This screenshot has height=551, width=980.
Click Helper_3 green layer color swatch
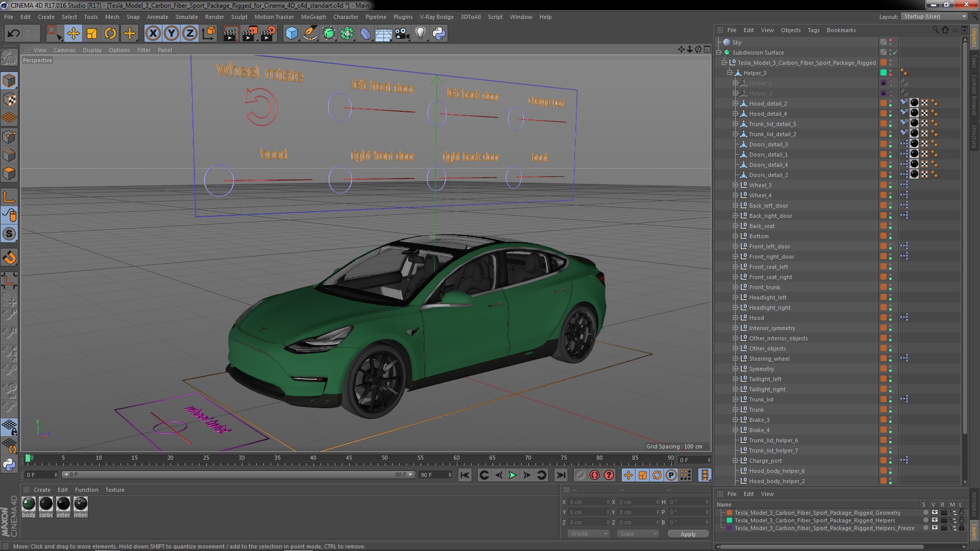pyautogui.click(x=884, y=73)
